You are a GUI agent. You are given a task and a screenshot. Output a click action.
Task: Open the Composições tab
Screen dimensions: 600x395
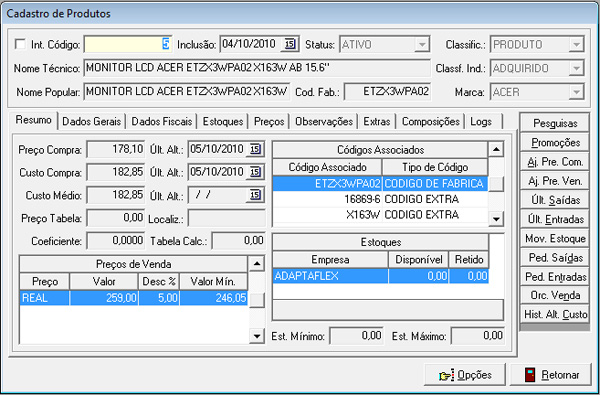pyautogui.click(x=430, y=122)
